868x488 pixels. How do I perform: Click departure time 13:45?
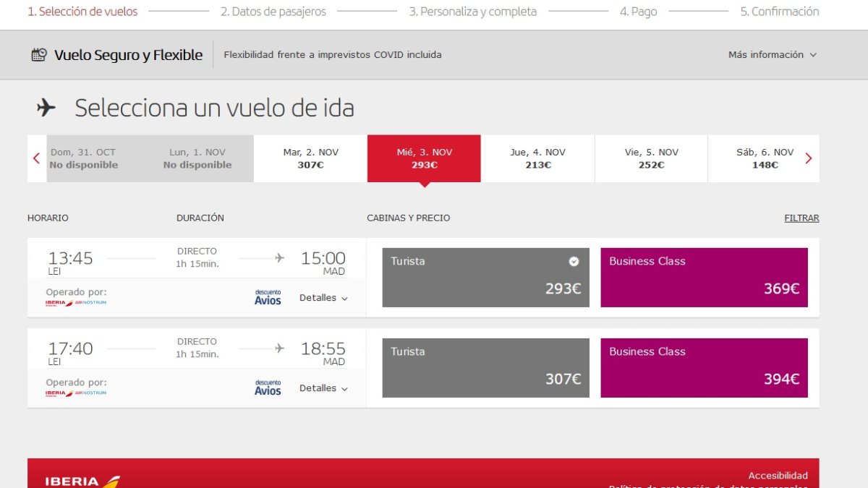tap(70, 258)
